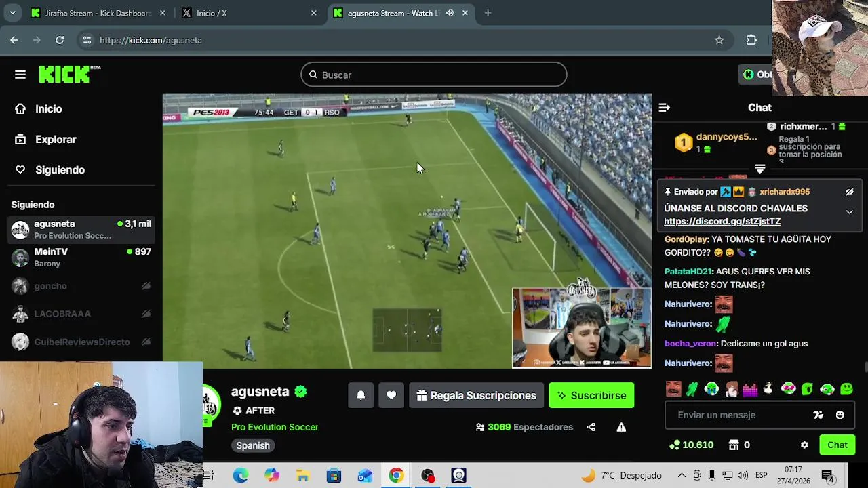Open notification center icon in taskbar
This screenshot has width=868, height=488.
(x=828, y=475)
